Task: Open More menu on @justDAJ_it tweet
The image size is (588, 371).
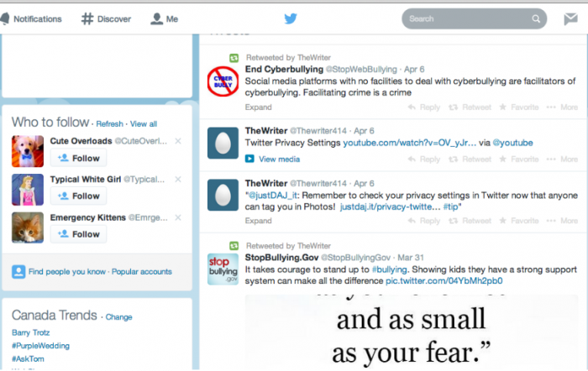Action: [x=562, y=221]
